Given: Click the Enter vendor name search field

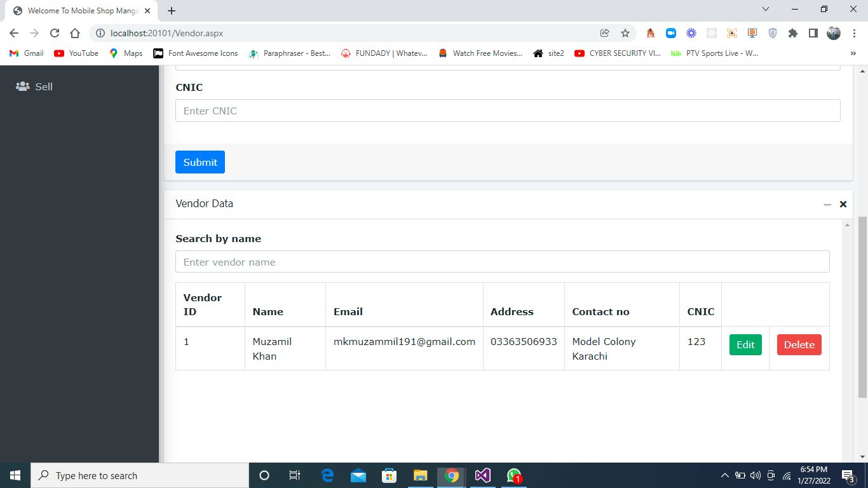Looking at the screenshot, I should pos(502,261).
